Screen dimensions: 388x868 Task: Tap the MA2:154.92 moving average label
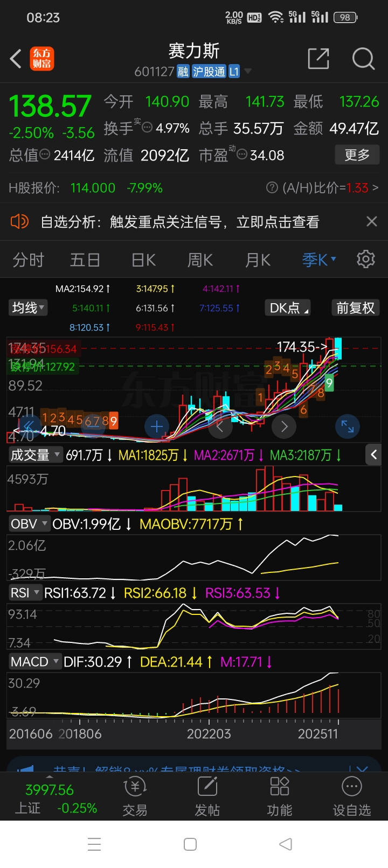(x=82, y=289)
